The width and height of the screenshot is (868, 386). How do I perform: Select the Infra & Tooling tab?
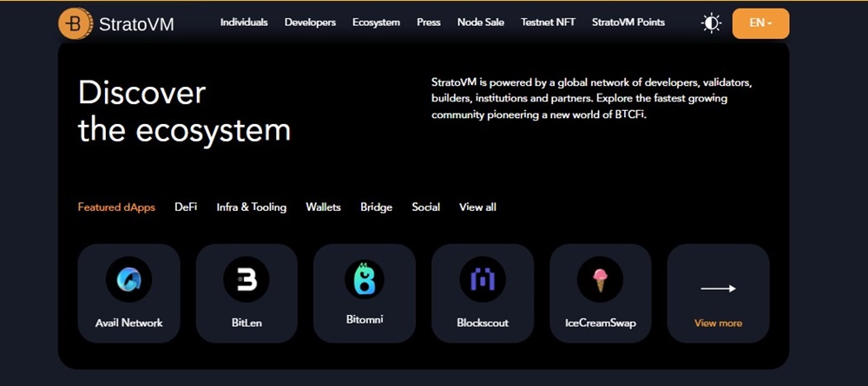(252, 207)
